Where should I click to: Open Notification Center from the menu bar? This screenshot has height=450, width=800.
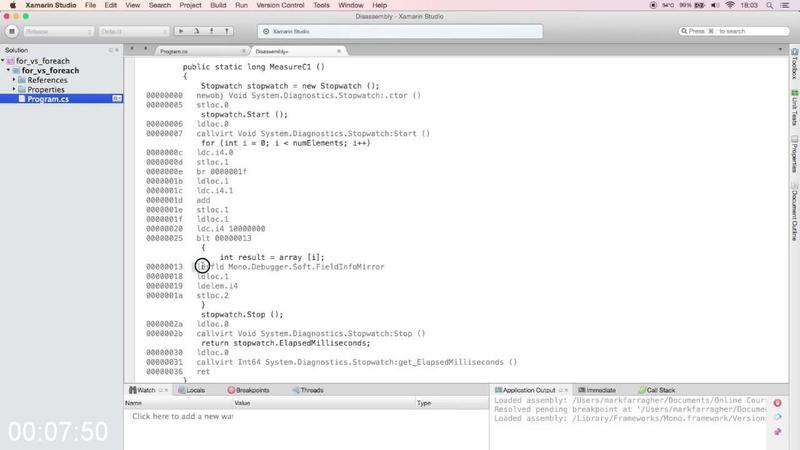[785, 5]
